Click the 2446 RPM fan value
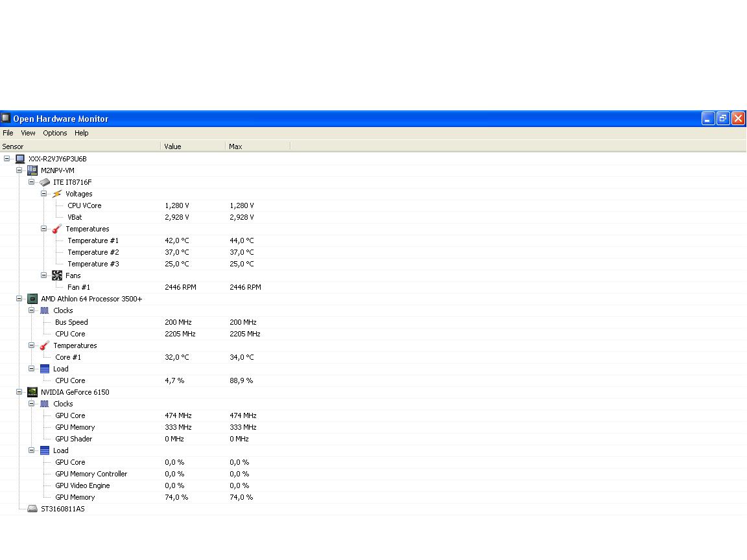 pos(180,287)
